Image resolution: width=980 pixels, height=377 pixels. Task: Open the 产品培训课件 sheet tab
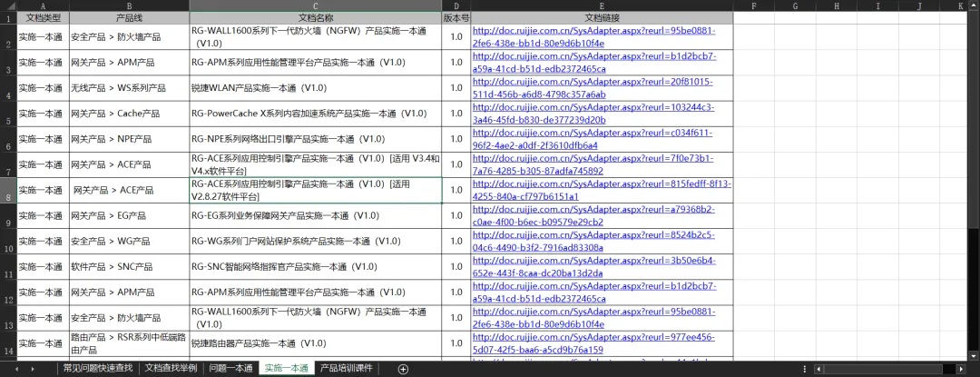click(x=347, y=368)
